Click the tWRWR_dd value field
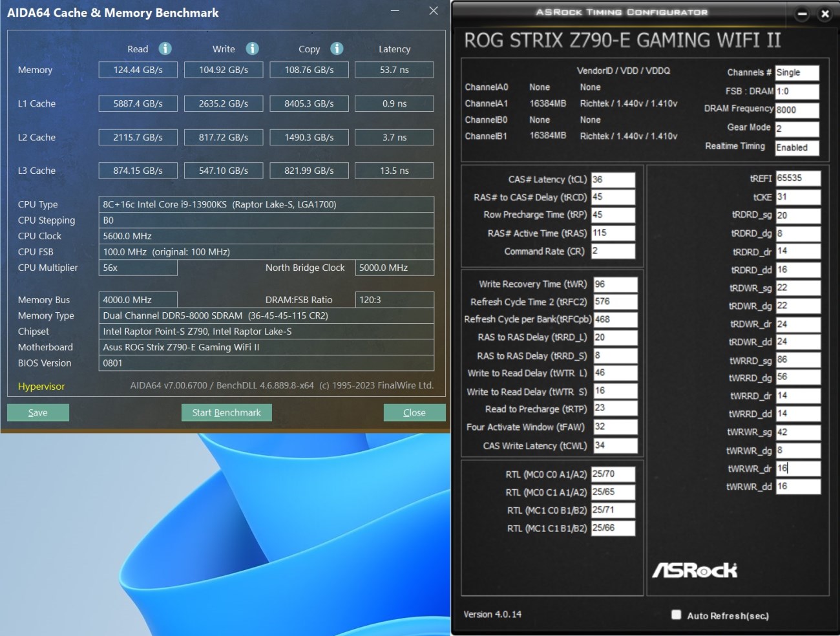This screenshot has width=840, height=636. tap(798, 486)
